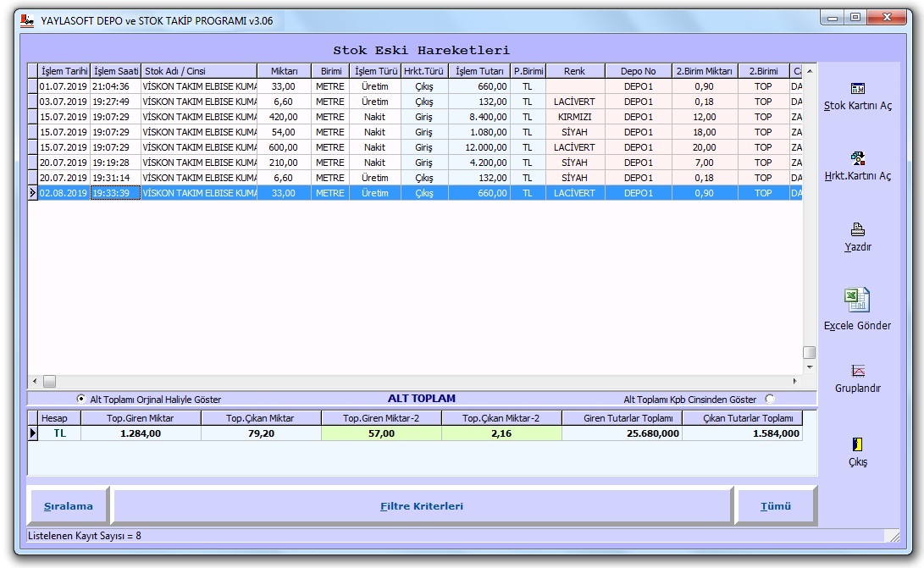This screenshot has height=568, width=924.
Task: Click the İşlem Saati column header
Action: point(115,71)
